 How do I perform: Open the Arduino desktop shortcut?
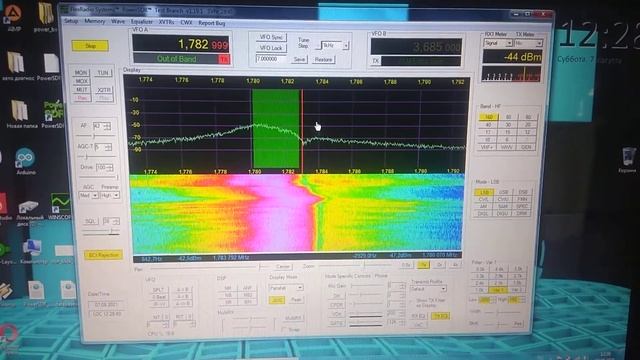click(x=25, y=161)
